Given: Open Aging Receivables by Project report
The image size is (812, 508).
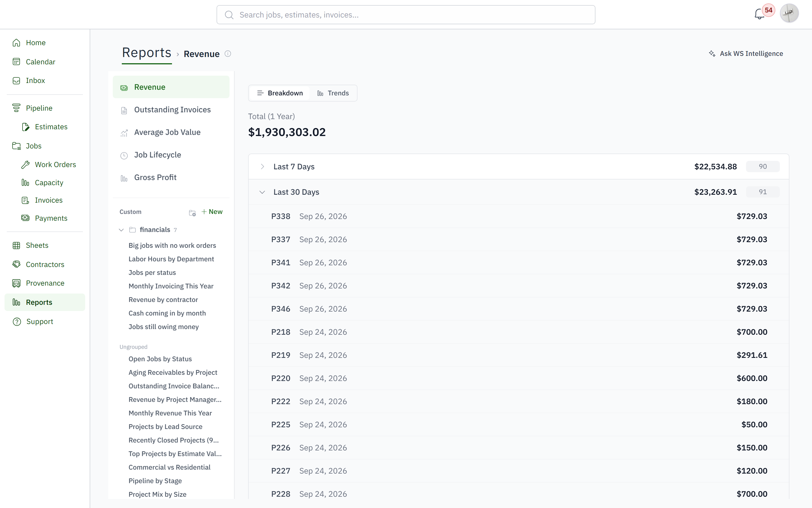Looking at the screenshot, I should coord(173,373).
